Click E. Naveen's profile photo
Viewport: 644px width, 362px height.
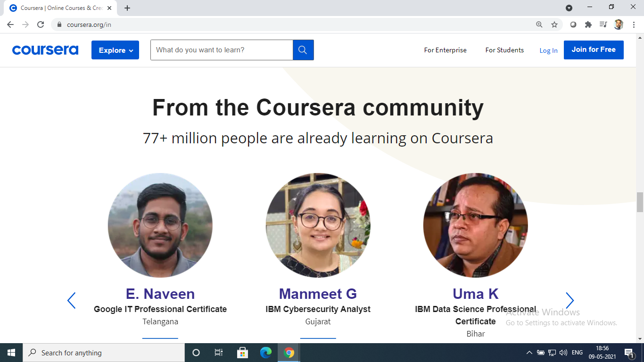pos(160,225)
